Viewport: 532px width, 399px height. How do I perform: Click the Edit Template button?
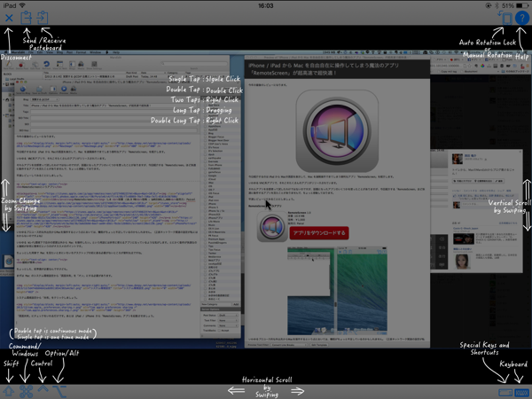[319, 345]
